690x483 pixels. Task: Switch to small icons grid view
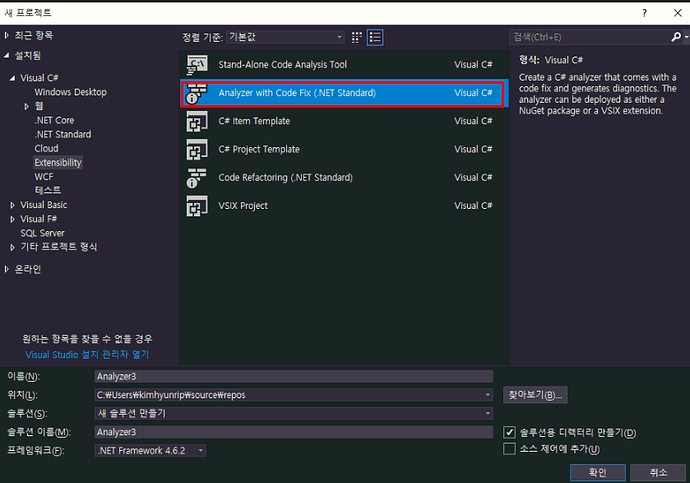(356, 38)
